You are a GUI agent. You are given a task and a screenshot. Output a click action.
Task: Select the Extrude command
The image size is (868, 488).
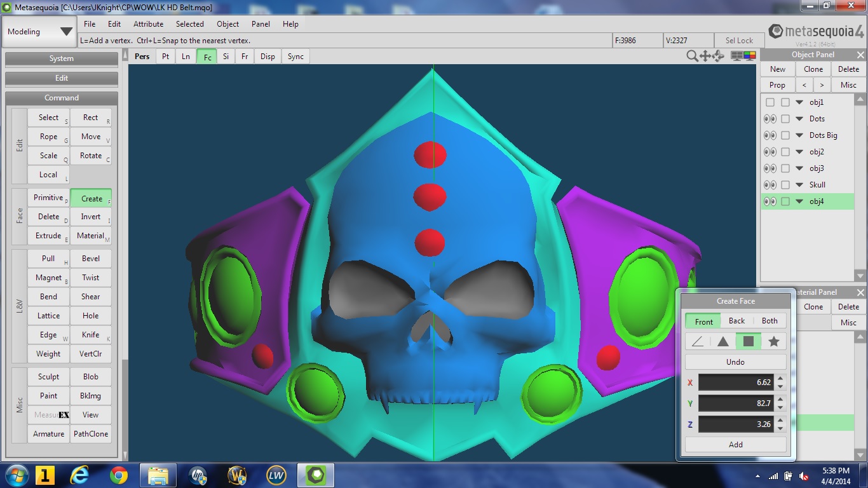click(48, 236)
